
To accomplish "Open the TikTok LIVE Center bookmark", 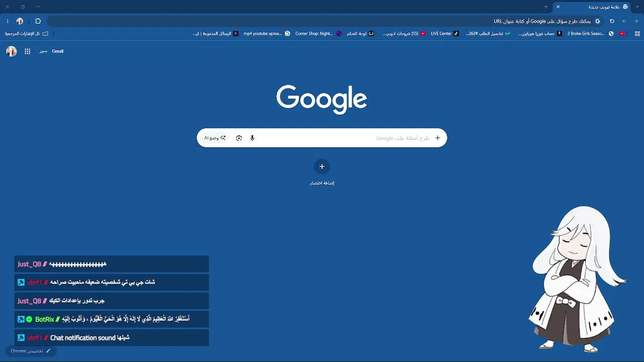I will pos(445,34).
